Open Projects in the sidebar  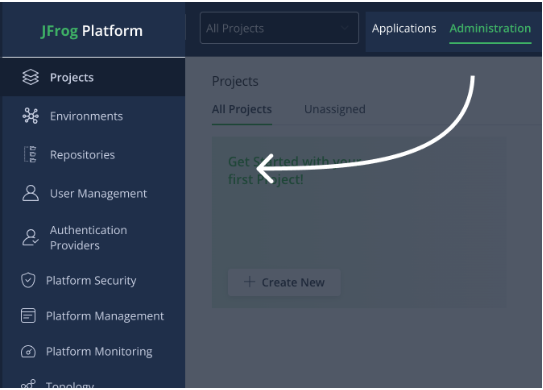(x=93, y=77)
